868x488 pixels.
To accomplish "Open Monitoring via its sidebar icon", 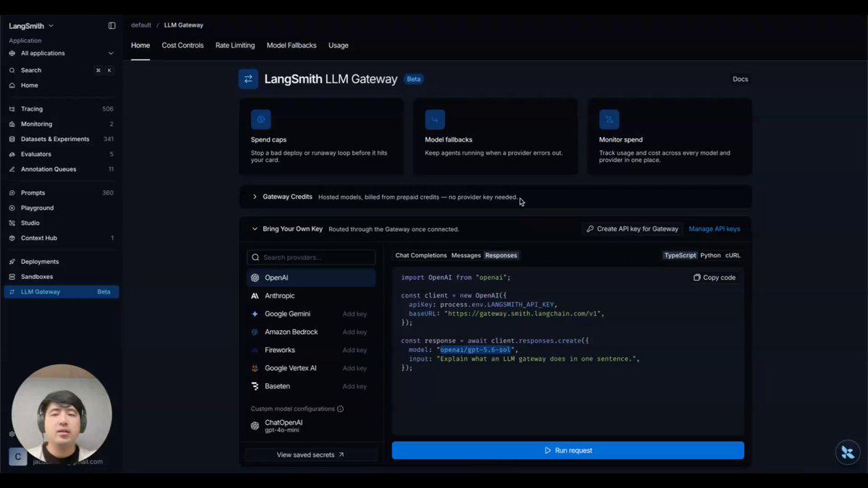I will click(12, 124).
